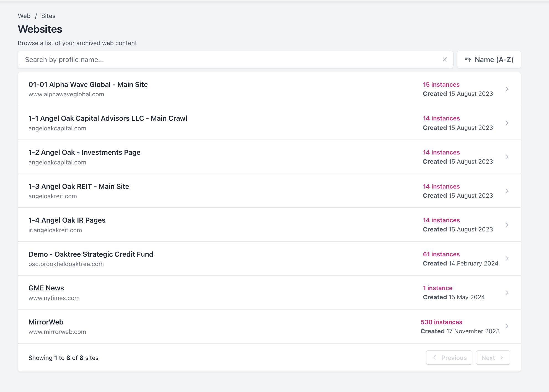Image resolution: width=549 pixels, height=392 pixels.
Task: Open the MirrorWeb site entry
Action: click(x=46, y=322)
